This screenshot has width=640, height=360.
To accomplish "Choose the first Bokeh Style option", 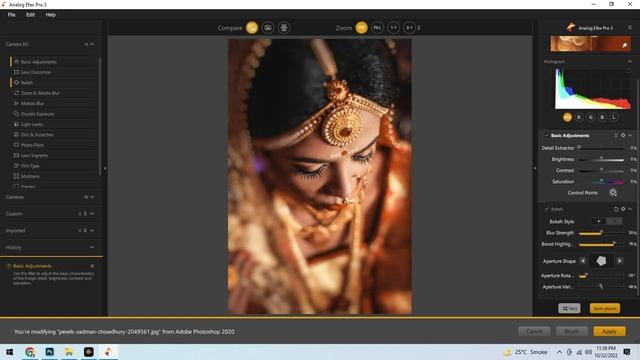I will [599, 221].
